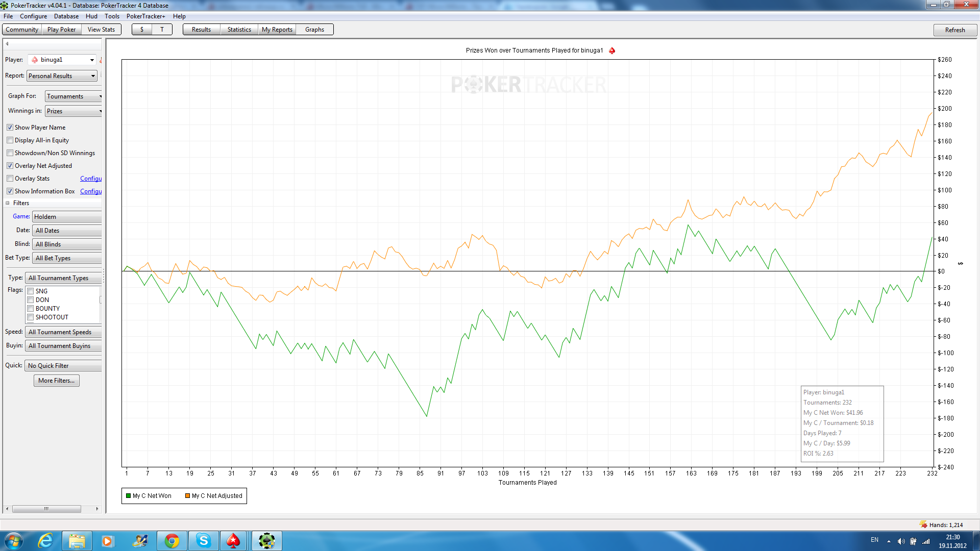
Task: Open the Player dropdown
Action: pyautogui.click(x=62, y=60)
